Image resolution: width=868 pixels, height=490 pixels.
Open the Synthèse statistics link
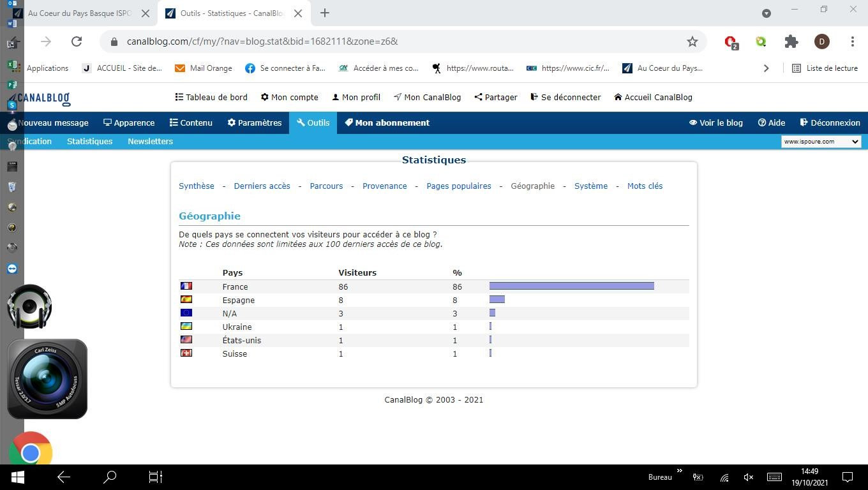coord(197,186)
